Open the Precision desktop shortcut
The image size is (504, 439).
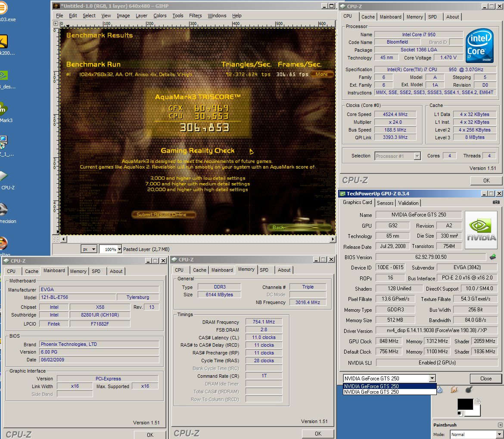[6, 213]
